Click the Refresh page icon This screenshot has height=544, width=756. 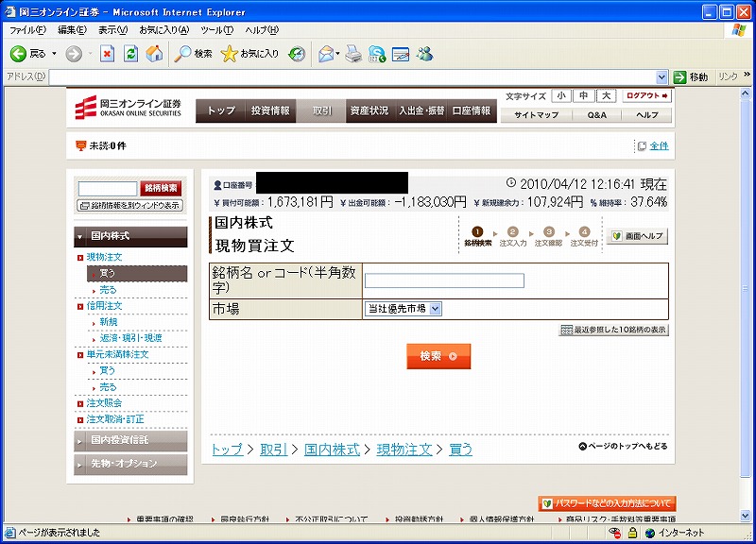coord(130,54)
